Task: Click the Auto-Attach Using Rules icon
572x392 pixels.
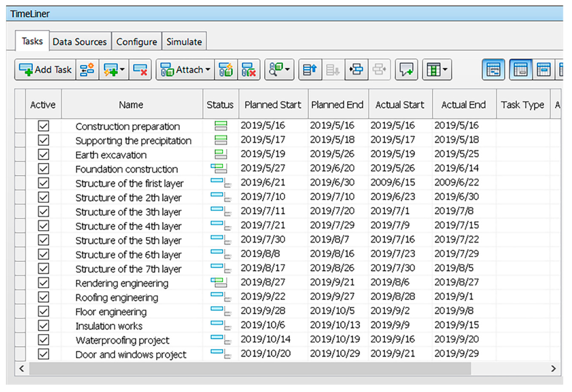Action: tap(226, 70)
